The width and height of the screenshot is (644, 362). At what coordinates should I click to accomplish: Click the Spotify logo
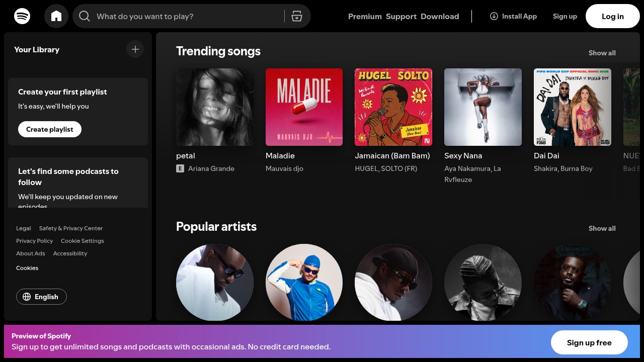(x=22, y=16)
